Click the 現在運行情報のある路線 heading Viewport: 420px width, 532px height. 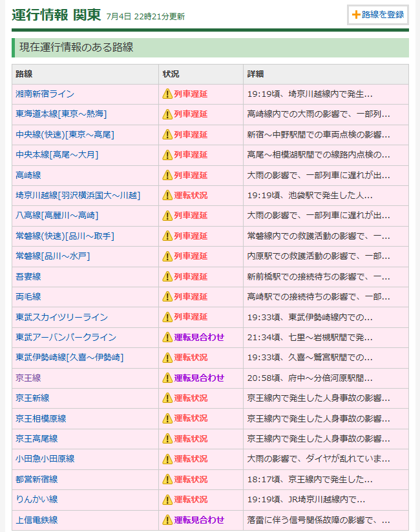[x=76, y=47]
